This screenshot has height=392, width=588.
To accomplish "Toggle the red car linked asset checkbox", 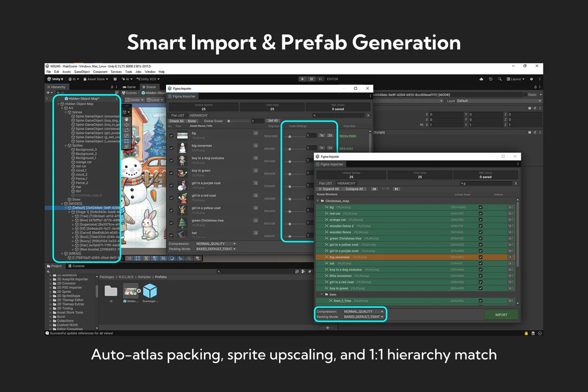I will (481, 213).
